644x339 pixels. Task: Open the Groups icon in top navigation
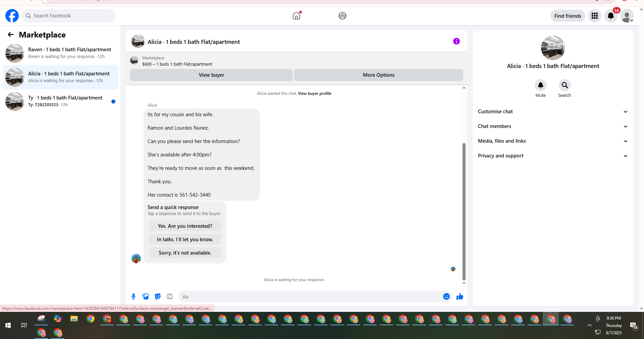[x=342, y=16]
